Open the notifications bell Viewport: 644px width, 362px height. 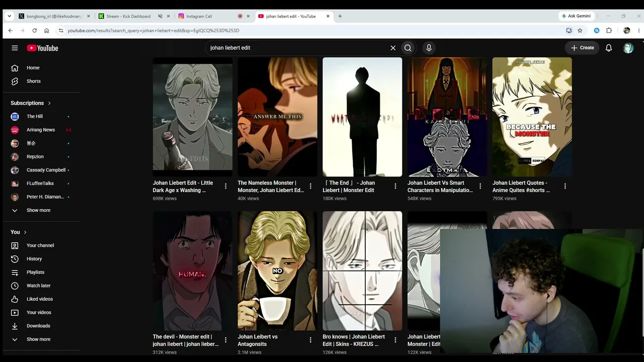[609, 48]
